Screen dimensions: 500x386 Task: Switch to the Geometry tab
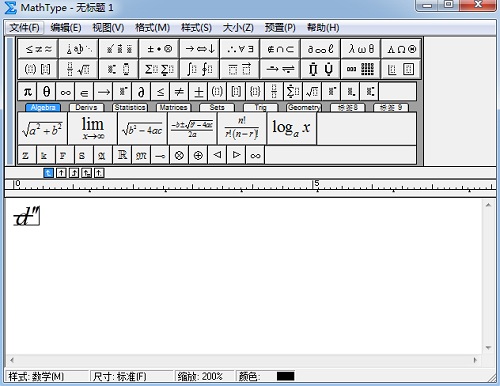pos(304,107)
